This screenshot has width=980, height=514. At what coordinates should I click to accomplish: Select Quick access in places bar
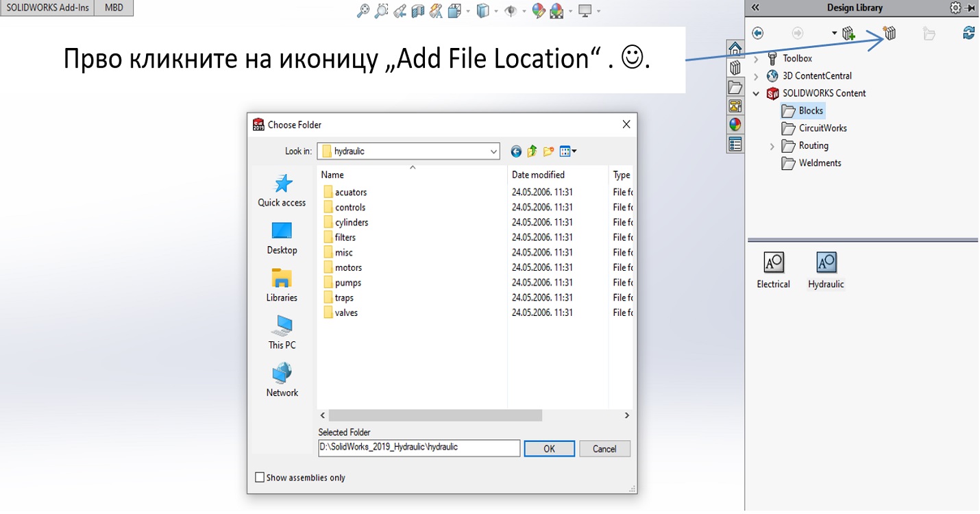(x=282, y=191)
